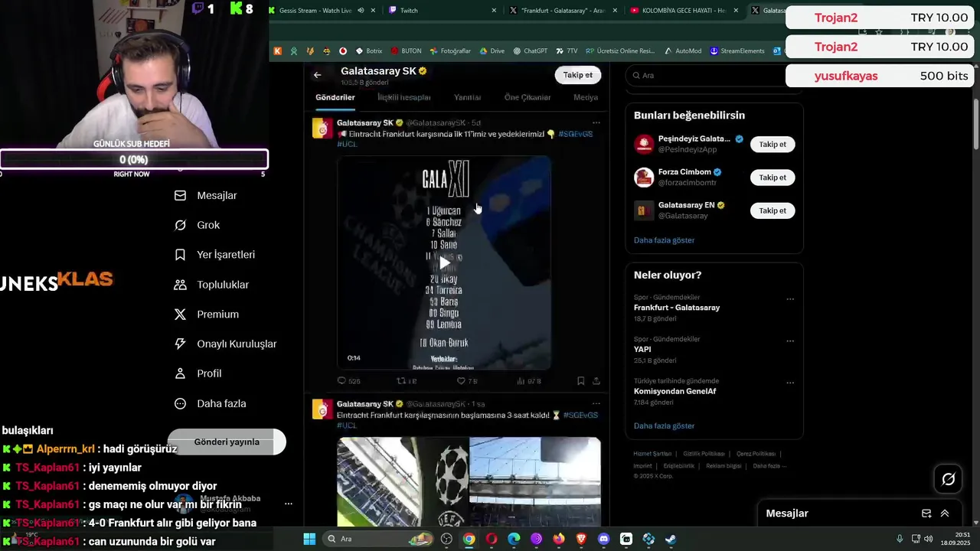Open the YAPI trending topic
The image size is (980, 551).
tap(642, 349)
